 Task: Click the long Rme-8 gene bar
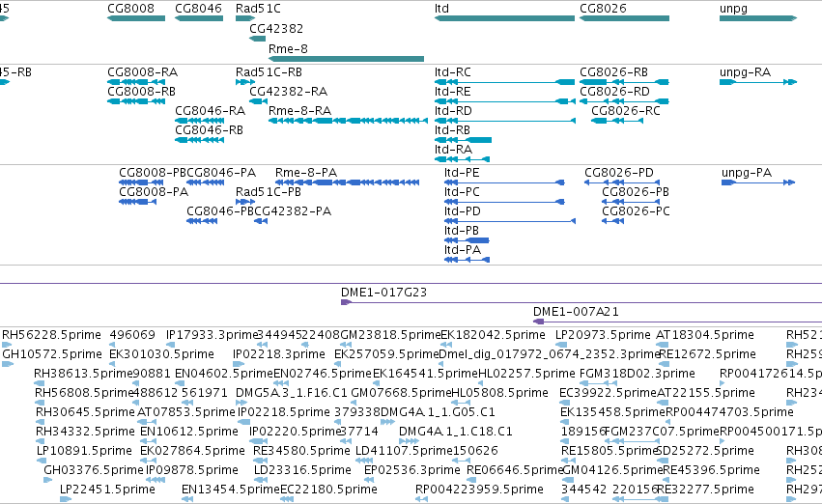pos(346,59)
